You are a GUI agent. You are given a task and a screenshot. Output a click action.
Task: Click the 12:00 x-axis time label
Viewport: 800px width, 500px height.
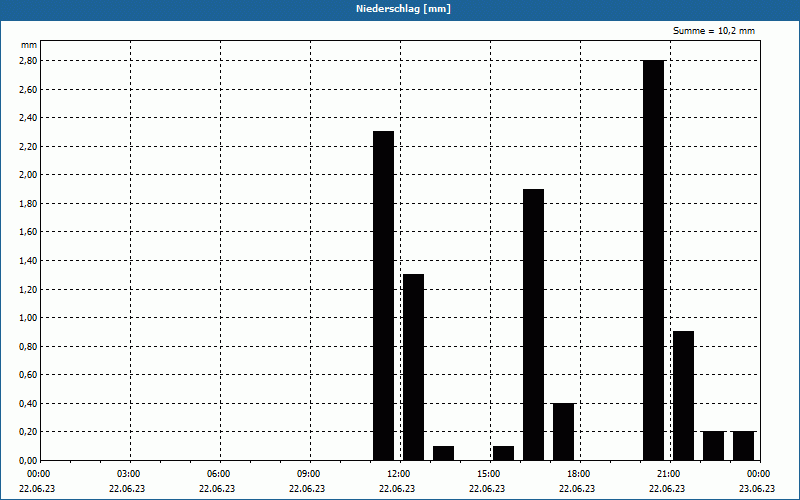point(399,474)
